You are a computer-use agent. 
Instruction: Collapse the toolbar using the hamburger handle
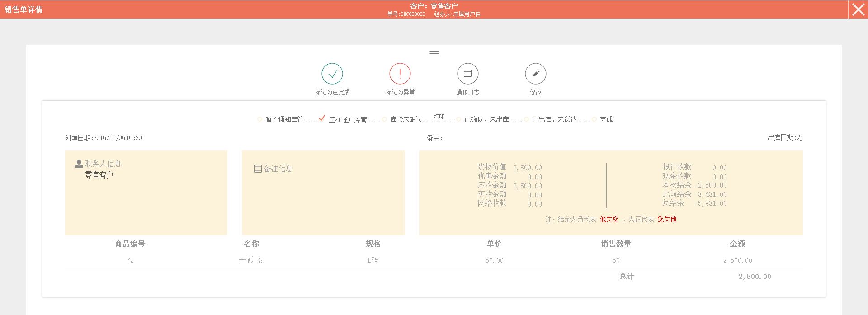[x=434, y=54]
